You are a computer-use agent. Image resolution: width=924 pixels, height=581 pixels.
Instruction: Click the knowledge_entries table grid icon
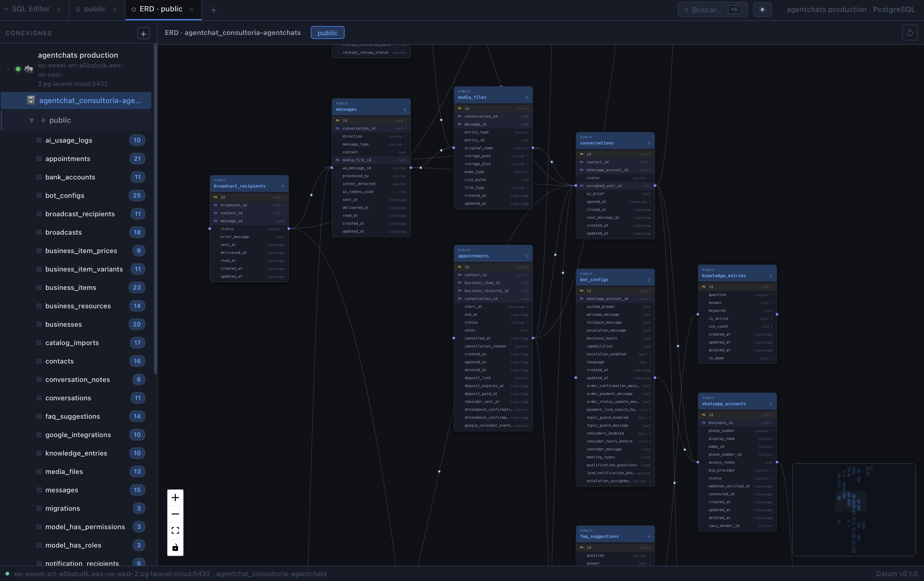770,276
